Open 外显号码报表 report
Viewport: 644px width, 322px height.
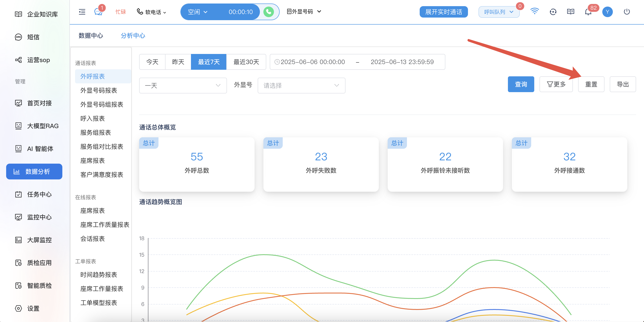(99, 90)
